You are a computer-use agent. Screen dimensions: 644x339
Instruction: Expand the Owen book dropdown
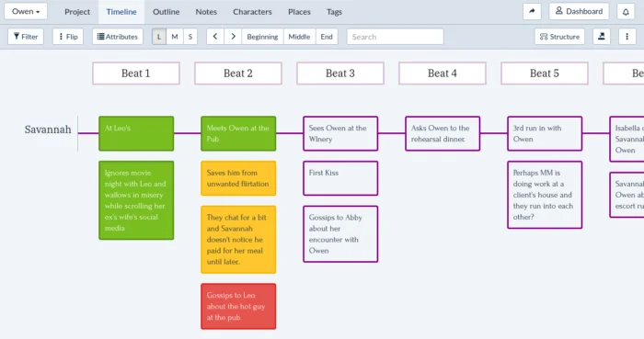click(26, 11)
